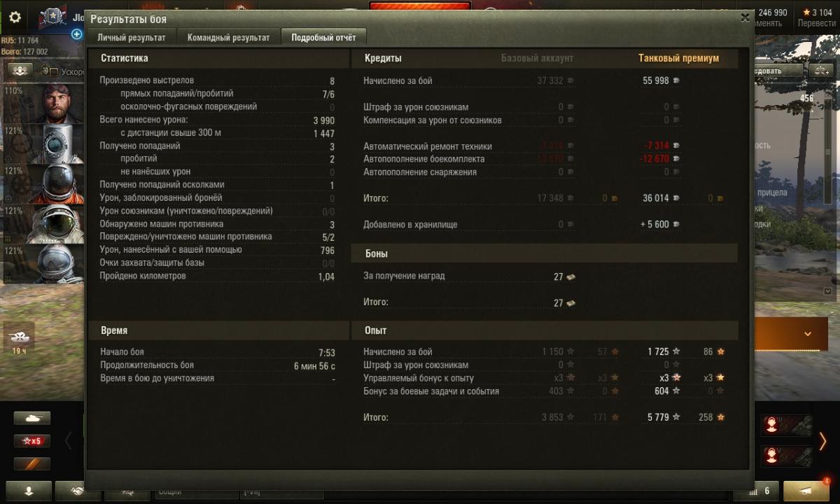Screen dimensions: 840x504
Task: Toggle the accelerated crew training checkbox
Action: coord(54,71)
